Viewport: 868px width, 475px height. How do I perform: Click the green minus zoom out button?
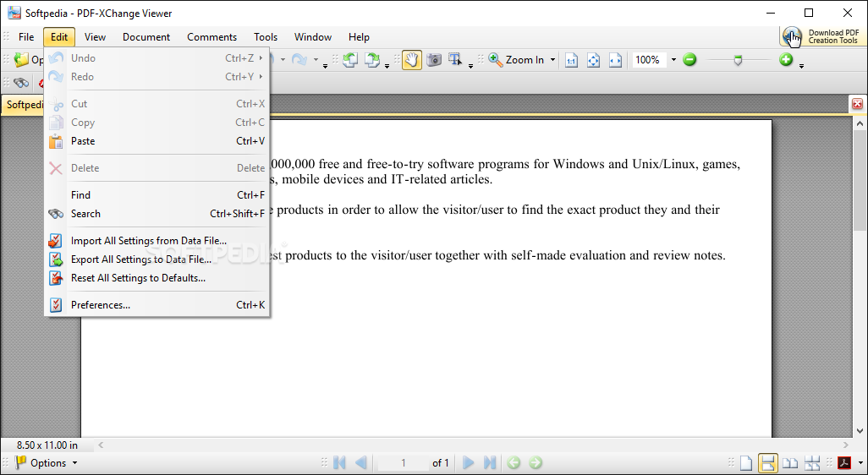pyautogui.click(x=689, y=60)
